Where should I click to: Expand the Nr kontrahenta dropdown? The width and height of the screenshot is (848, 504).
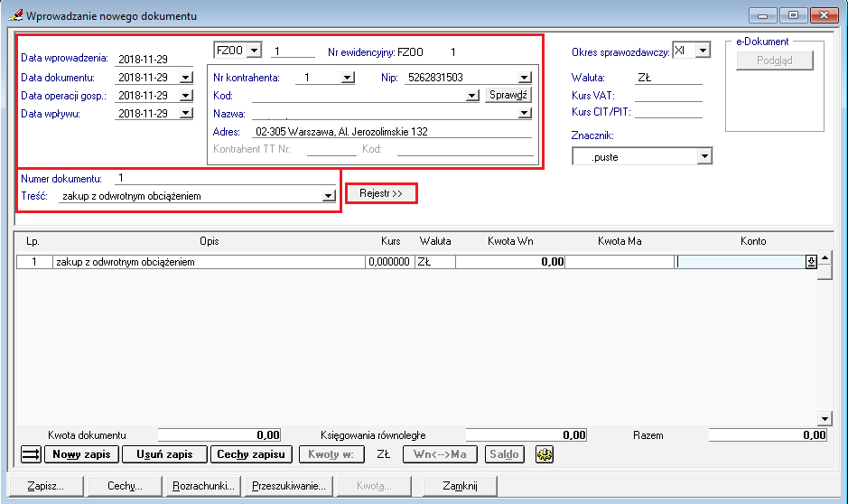point(348,78)
